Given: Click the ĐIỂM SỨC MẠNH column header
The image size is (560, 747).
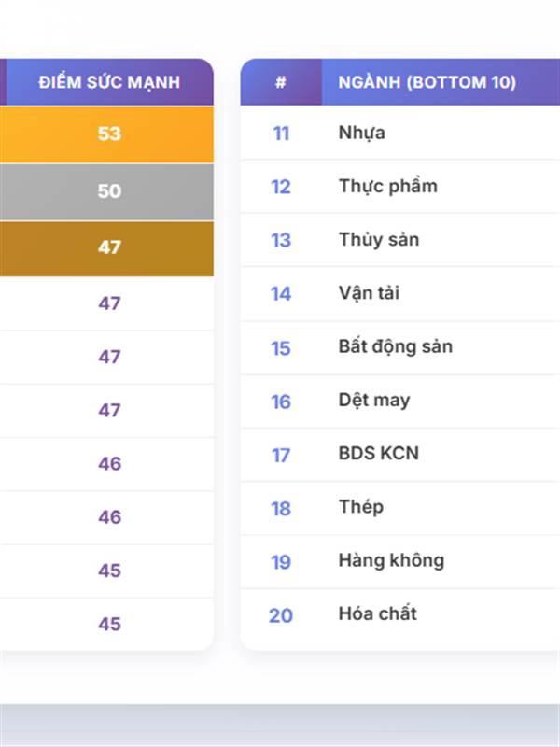Looking at the screenshot, I should (109, 82).
